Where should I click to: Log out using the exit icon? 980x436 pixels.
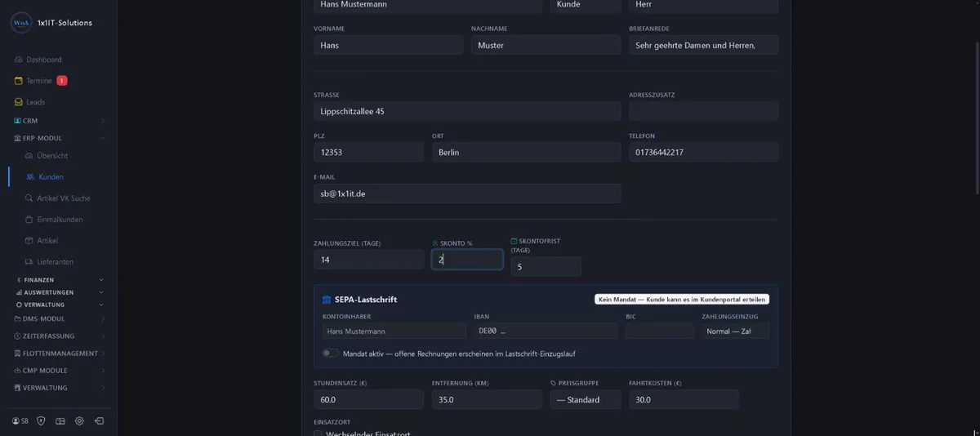point(99,421)
